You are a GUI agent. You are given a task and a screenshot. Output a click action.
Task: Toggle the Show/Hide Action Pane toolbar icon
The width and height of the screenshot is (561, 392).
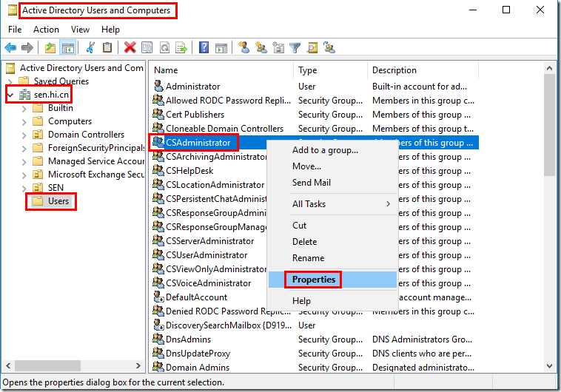click(221, 47)
